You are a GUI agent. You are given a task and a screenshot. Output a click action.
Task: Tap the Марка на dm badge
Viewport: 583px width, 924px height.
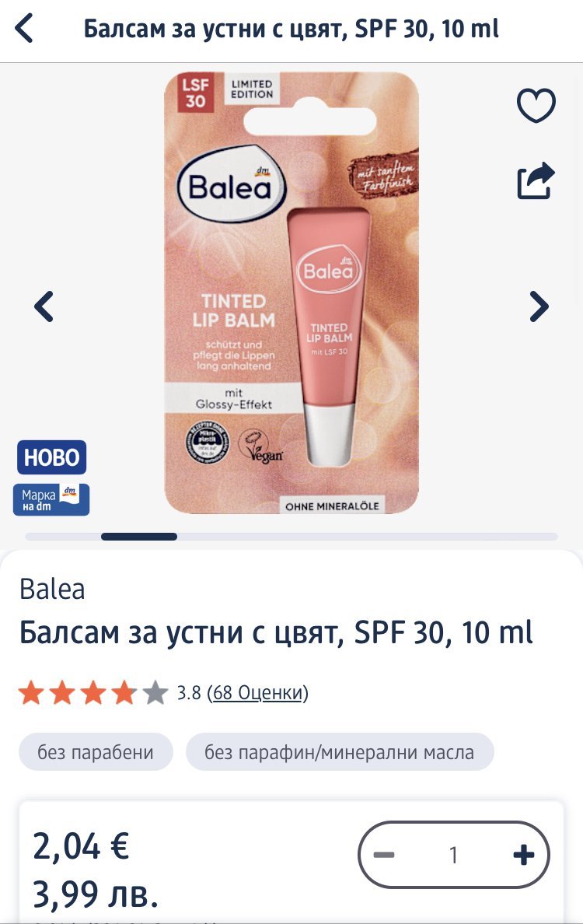[51, 499]
